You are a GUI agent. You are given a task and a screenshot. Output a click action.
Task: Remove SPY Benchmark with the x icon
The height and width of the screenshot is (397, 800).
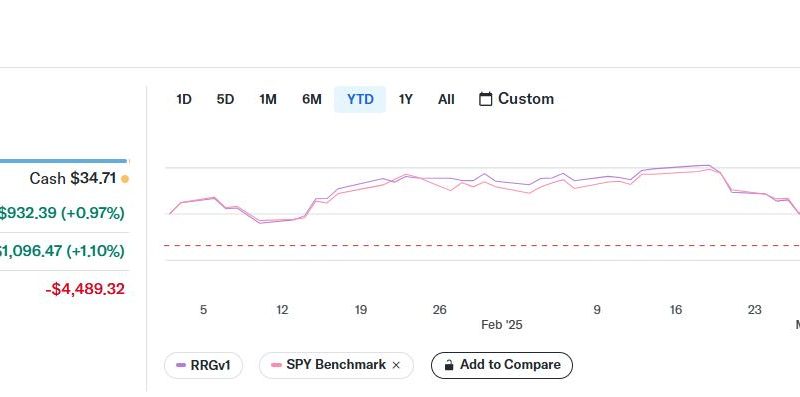coord(396,365)
